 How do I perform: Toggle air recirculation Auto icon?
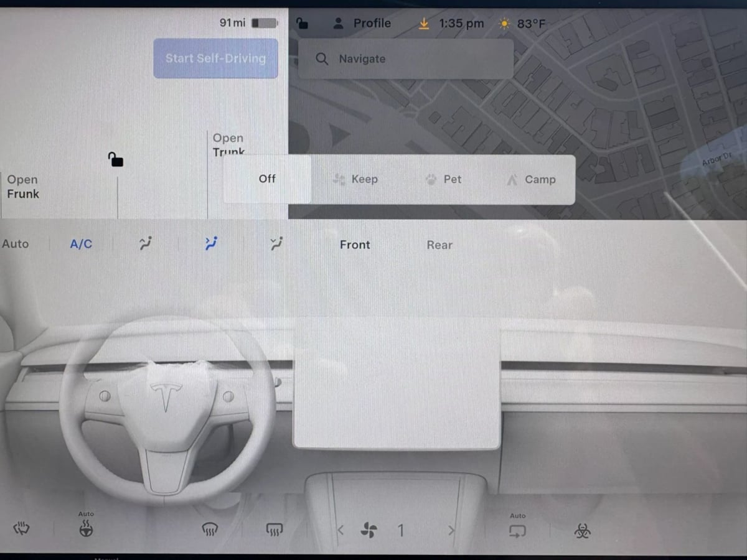tap(517, 531)
